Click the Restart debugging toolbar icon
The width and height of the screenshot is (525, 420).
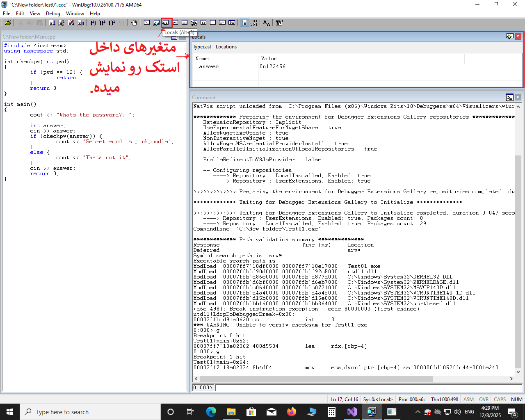coord(62,23)
